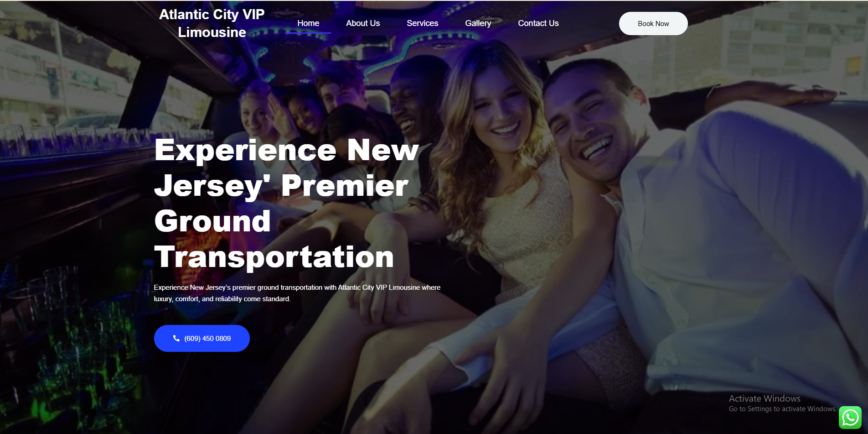
Task: Go to the Home nav item
Action: [308, 23]
